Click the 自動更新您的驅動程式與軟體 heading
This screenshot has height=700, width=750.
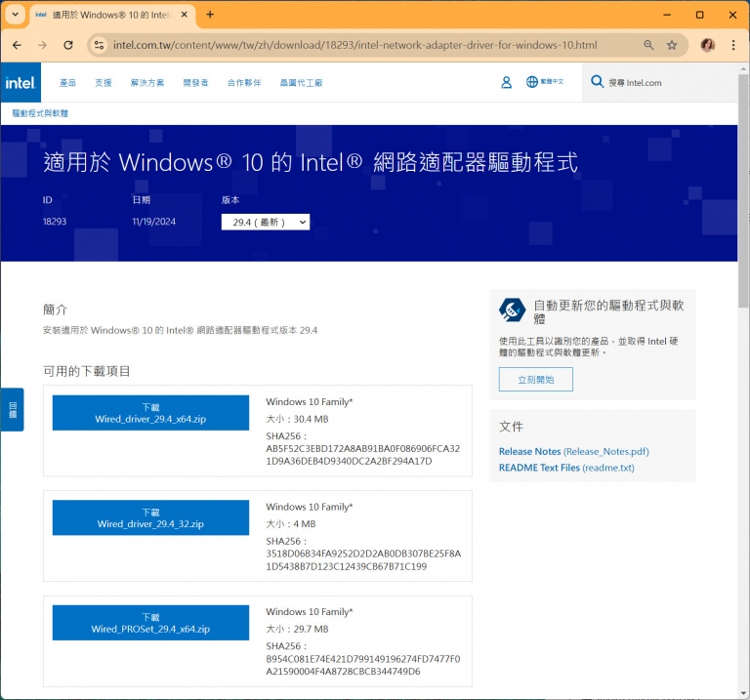pos(608,311)
